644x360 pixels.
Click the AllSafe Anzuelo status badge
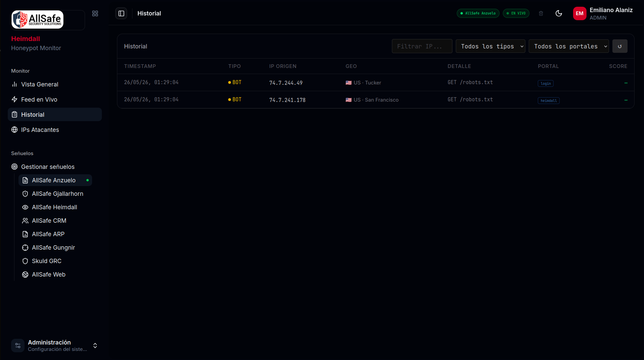point(478,13)
